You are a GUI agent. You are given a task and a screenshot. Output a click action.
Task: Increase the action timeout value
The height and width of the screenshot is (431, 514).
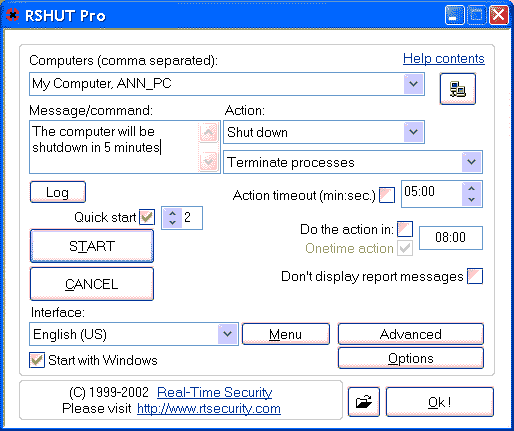pyautogui.click(x=471, y=188)
